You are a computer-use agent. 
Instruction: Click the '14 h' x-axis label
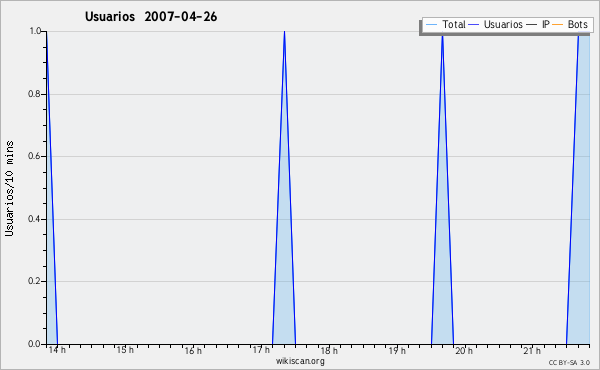pos(57,350)
